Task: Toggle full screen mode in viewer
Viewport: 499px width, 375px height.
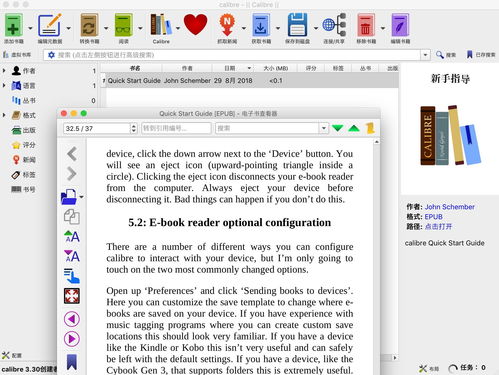Action: [x=72, y=296]
